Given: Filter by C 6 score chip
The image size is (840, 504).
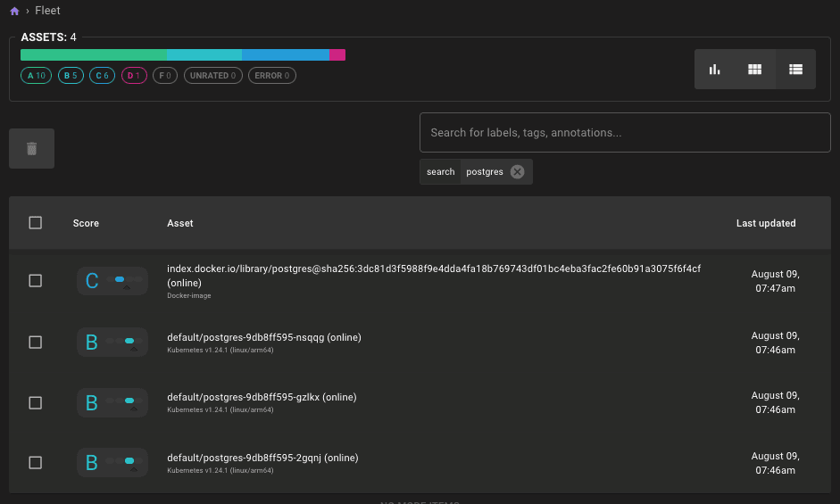Looking at the screenshot, I should pyautogui.click(x=103, y=76).
